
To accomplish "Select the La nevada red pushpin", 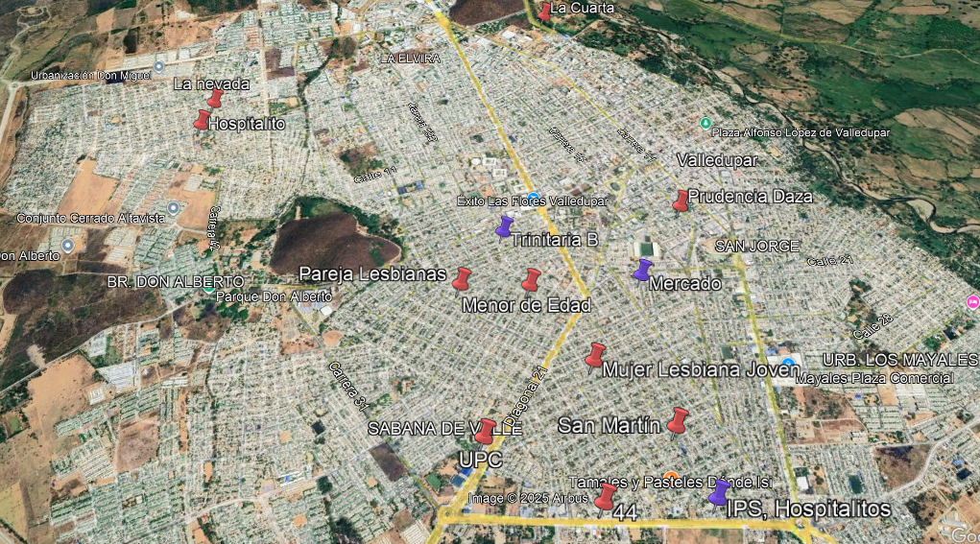I will [x=215, y=98].
